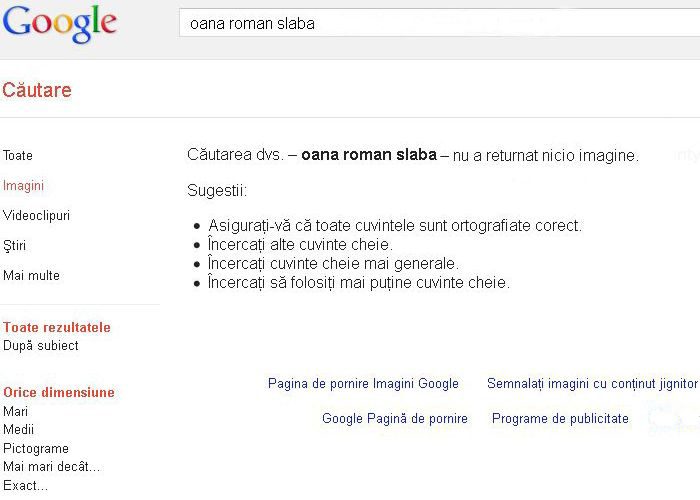Filter images by Pictograme size
The width and height of the screenshot is (700, 500).
[36, 448]
